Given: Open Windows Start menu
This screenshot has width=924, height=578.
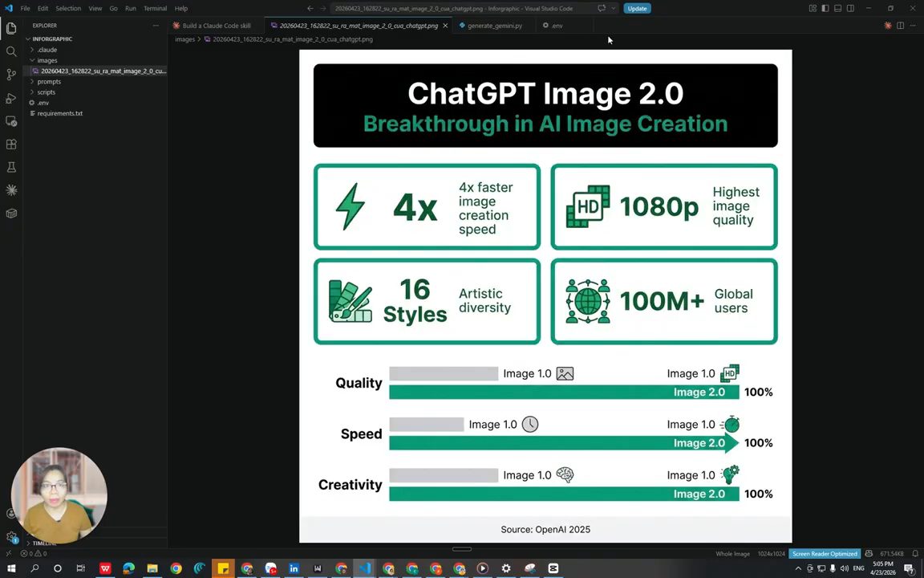Looking at the screenshot, I should coord(10,568).
